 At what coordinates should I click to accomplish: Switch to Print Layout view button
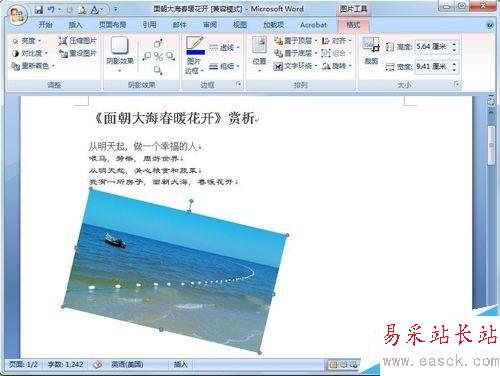click(333, 365)
